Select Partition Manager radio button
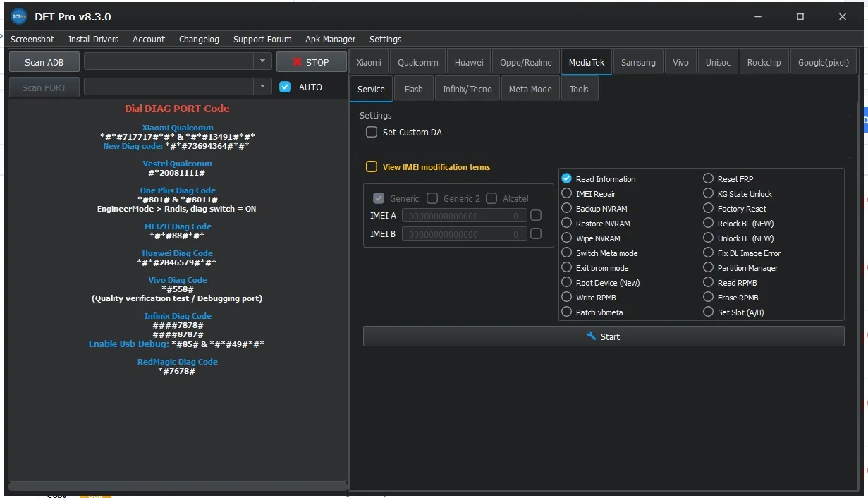 pos(709,267)
